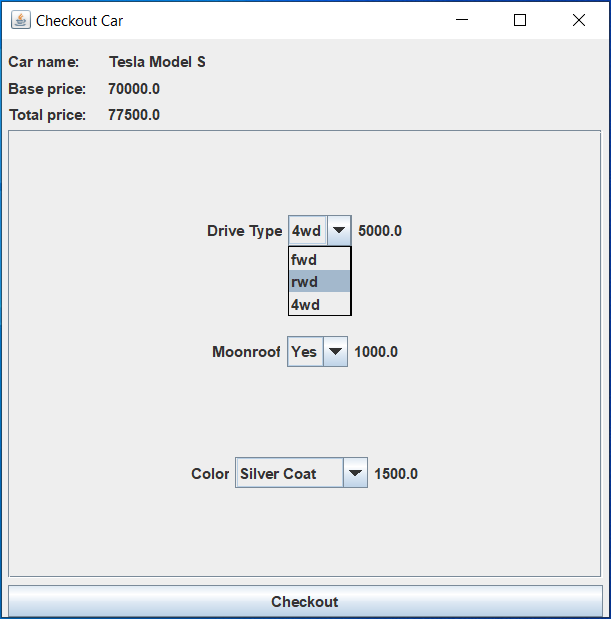Maximize the Checkout Car window
This screenshot has height=619, width=611.
(x=520, y=20)
